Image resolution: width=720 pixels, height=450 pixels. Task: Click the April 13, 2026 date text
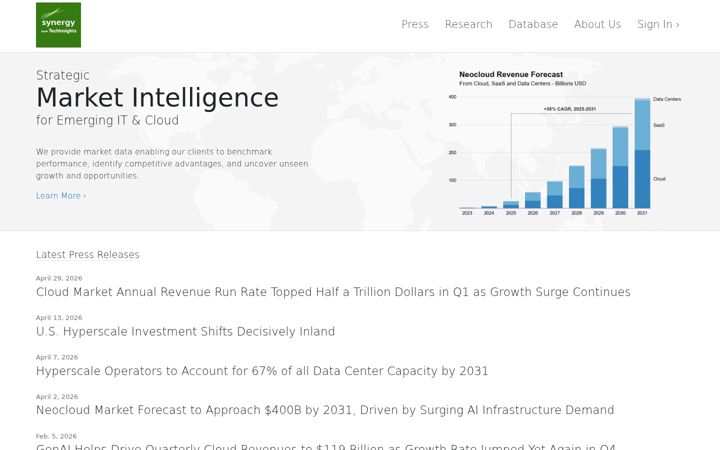(59, 318)
